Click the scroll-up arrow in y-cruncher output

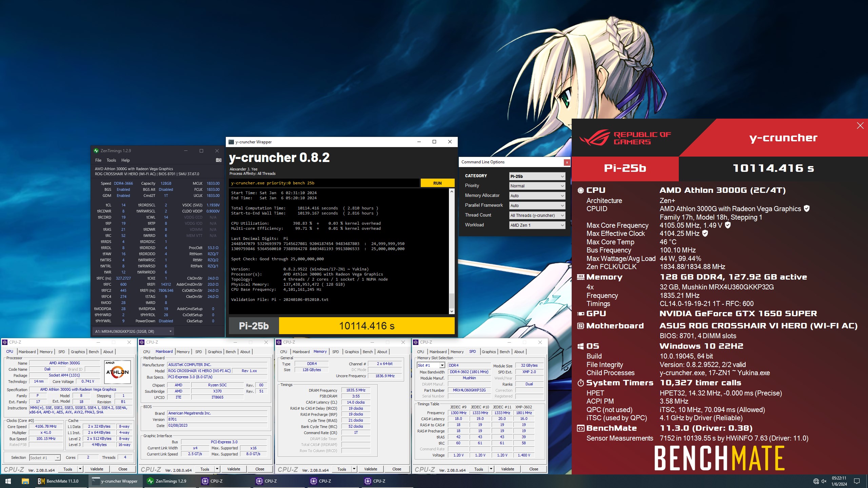(x=452, y=191)
